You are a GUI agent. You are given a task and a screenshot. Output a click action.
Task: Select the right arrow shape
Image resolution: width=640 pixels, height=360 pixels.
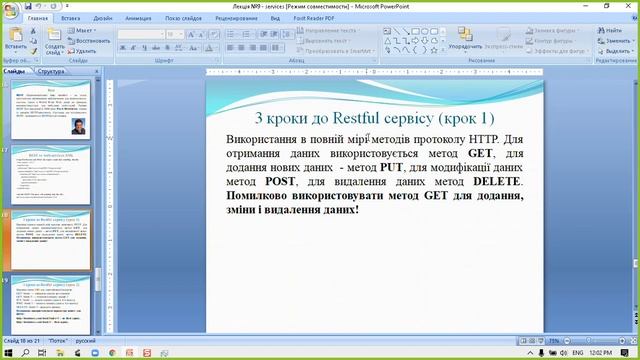pyautogui.click(x=416, y=41)
